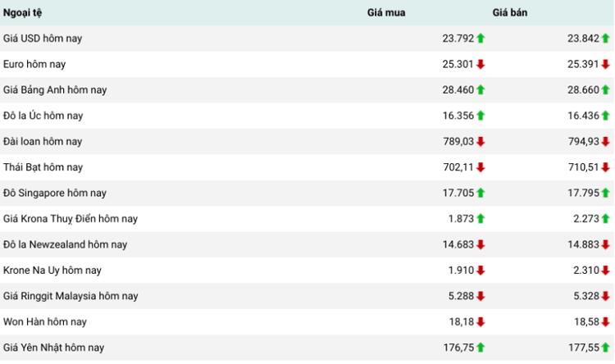
Task: Click the green arrow next to 28.460
Action: pos(481,90)
